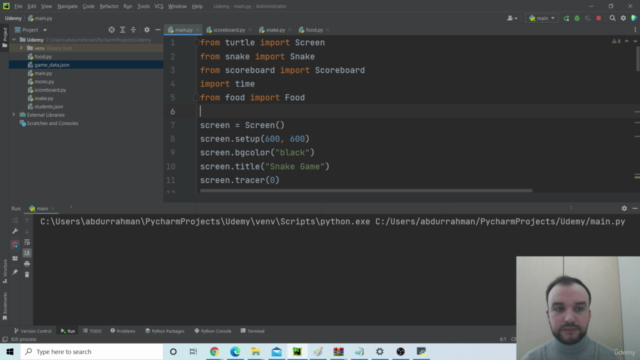Image resolution: width=640 pixels, height=360 pixels.
Task: Open the Edit menu
Action: pyautogui.click(x=31, y=6)
